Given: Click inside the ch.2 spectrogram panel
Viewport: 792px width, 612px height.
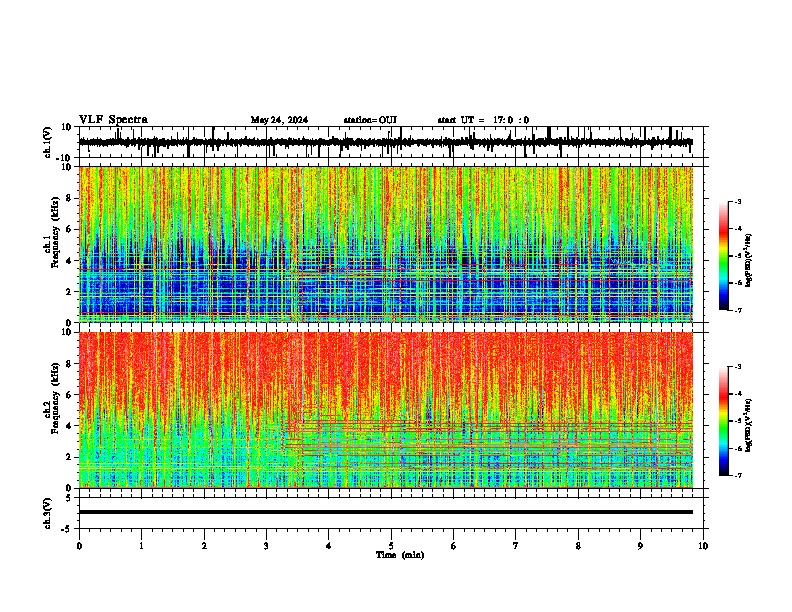Looking at the screenshot, I should click(x=386, y=410).
